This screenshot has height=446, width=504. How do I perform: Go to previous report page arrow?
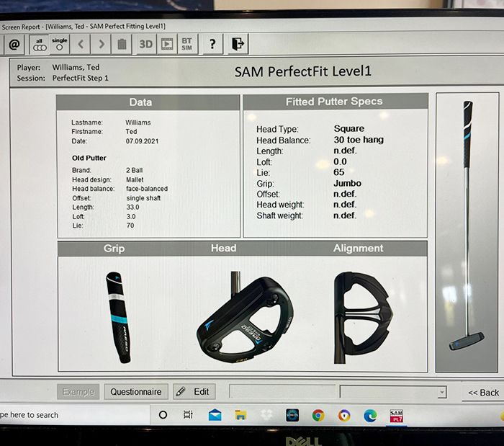pyautogui.click(x=81, y=44)
